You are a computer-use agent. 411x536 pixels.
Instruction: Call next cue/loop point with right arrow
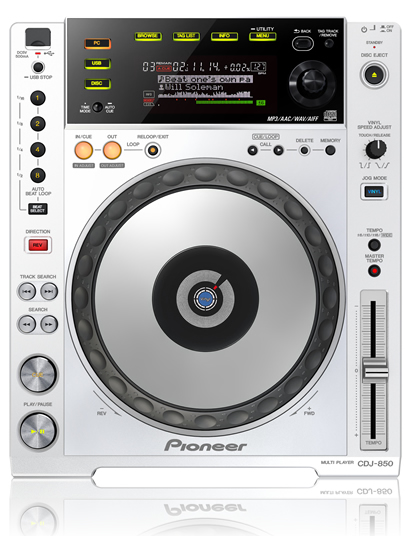click(x=278, y=150)
